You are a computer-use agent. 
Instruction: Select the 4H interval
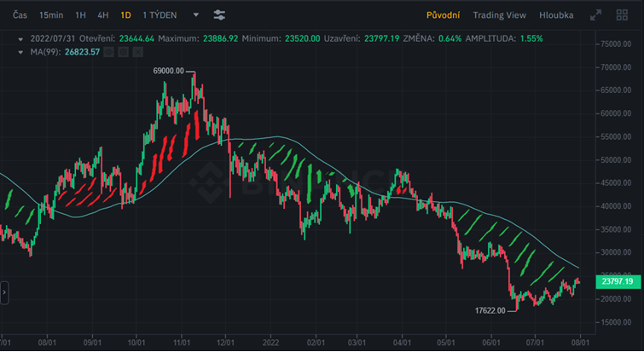click(102, 15)
